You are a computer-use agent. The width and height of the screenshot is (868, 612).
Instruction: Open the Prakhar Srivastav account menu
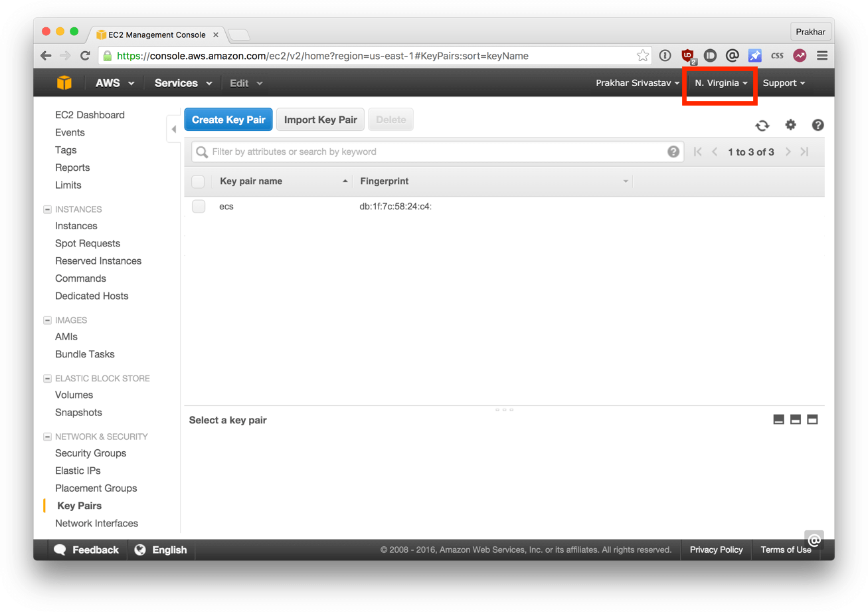click(638, 83)
